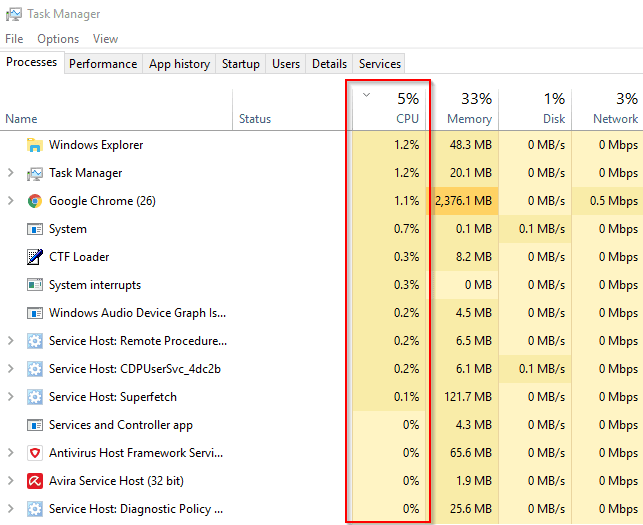Open the Options menu

(x=58, y=39)
